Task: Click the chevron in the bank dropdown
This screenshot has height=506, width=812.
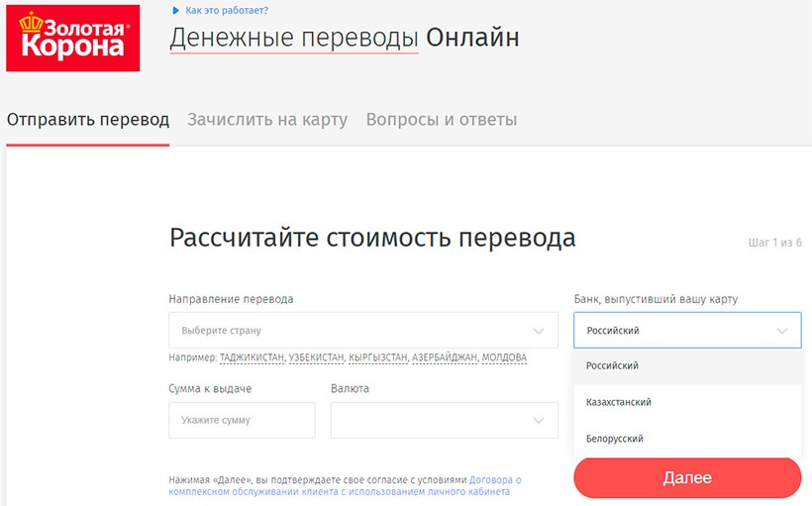Action: click(x=783, y=331)
